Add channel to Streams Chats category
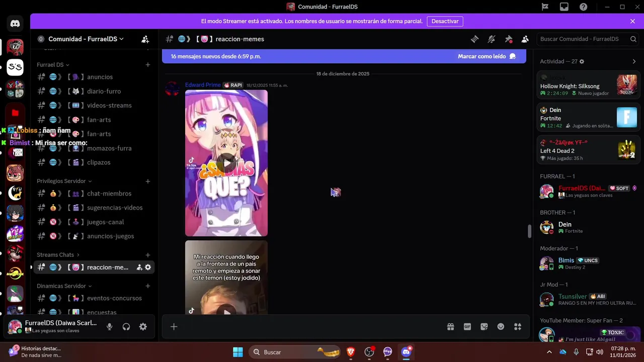This screenshot has width=644, height=362. point(148,255)
